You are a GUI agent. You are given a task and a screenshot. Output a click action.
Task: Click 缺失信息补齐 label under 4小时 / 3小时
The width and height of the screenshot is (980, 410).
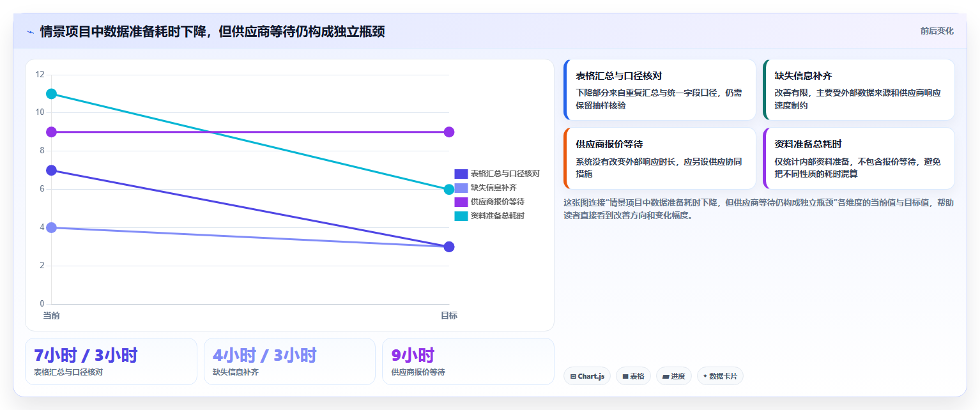[236, 372]
